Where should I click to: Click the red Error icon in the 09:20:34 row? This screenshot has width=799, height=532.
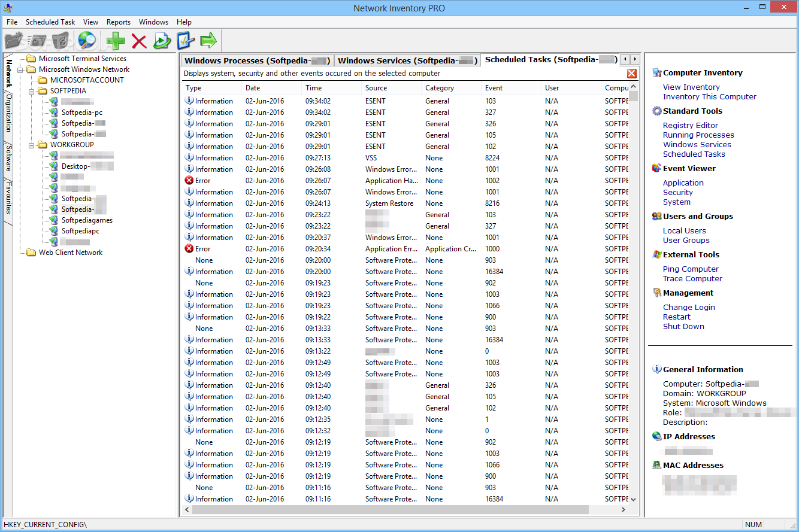[189, 248]
